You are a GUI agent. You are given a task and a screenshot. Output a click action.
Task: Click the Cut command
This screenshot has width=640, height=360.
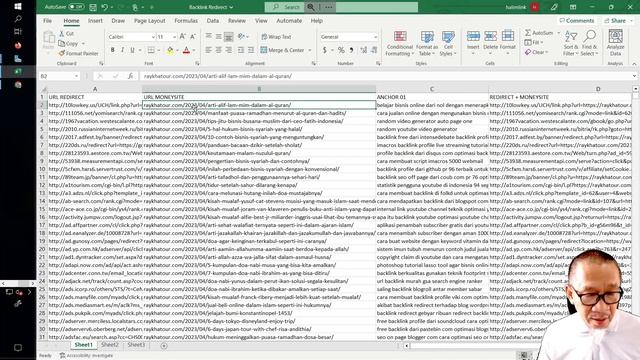(67, 33)
